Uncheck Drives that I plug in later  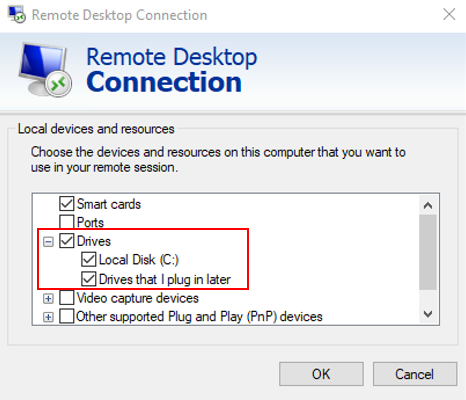click(89, 279)
